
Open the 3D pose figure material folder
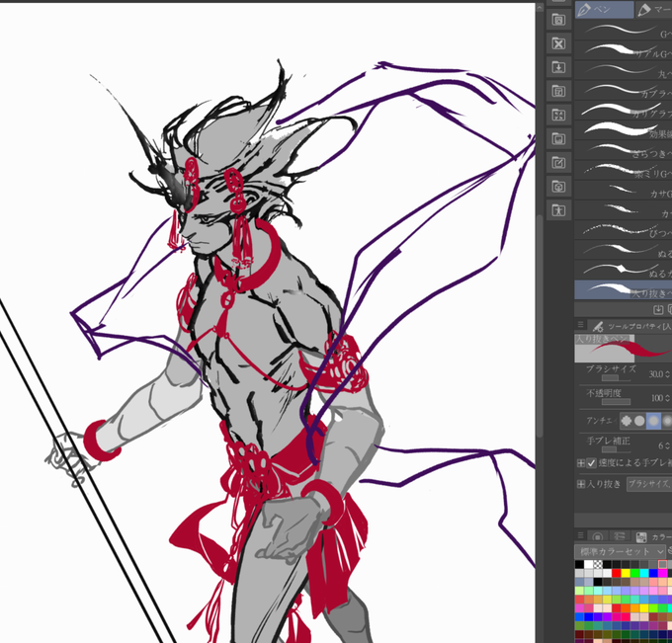pos(558,210)
